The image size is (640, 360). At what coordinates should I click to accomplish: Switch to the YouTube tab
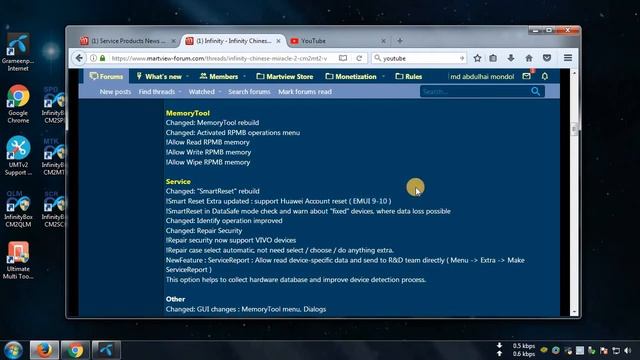pos(338,41)
